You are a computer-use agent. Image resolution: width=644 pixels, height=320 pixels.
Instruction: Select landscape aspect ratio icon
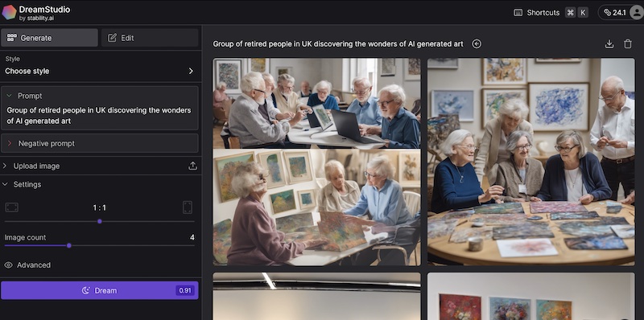pyautogui.click(x=11, y=207)
